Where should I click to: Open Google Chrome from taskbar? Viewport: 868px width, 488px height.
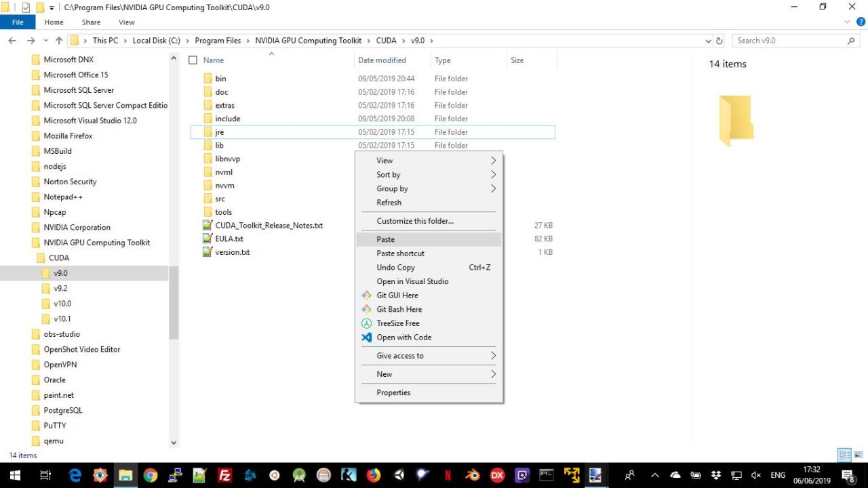[x=151, y=476]
